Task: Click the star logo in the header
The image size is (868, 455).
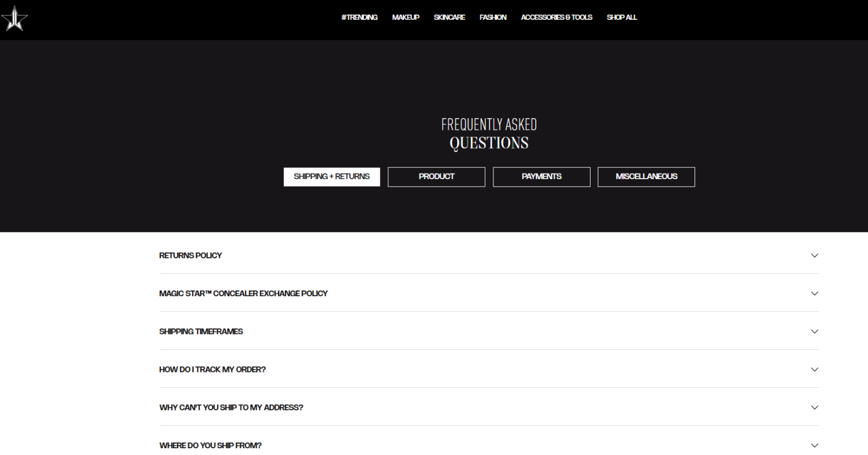Action: point(14,19)
